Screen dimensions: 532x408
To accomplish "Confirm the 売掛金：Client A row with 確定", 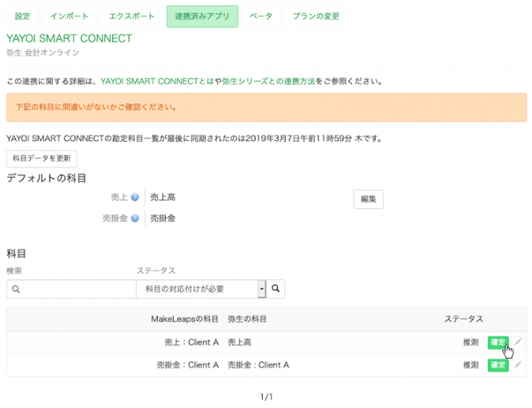I will pos(498,365).
